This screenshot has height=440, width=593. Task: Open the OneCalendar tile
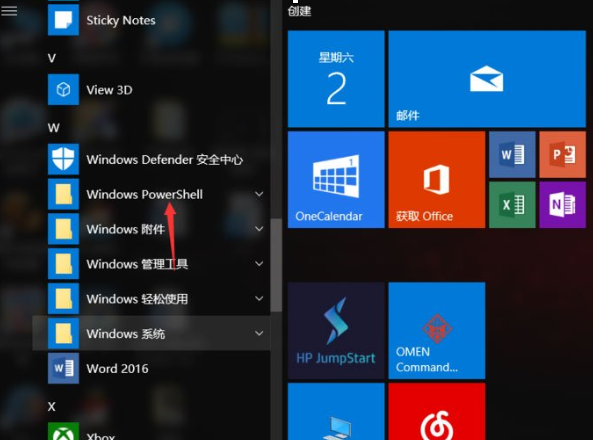click(x=336, y=180)
